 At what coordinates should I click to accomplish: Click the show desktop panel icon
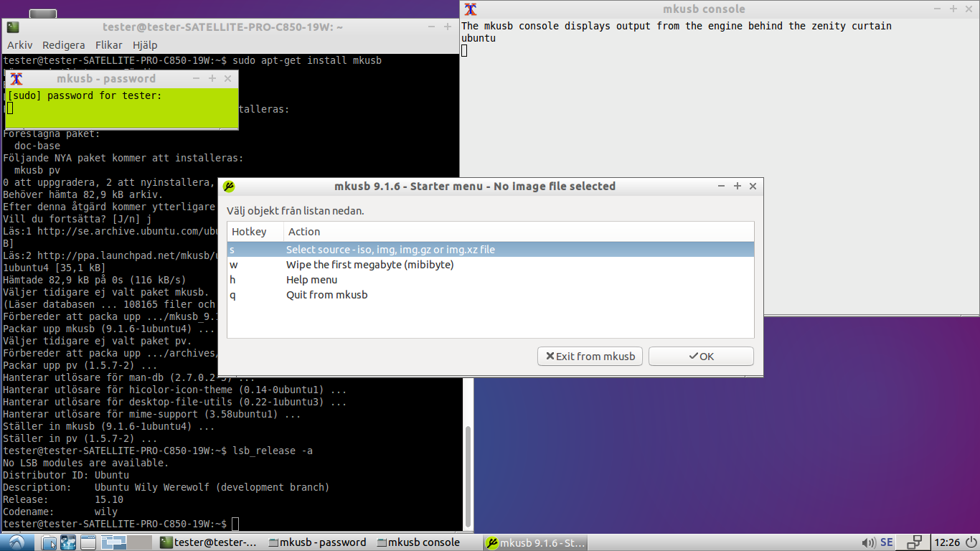tap(88, 542)
